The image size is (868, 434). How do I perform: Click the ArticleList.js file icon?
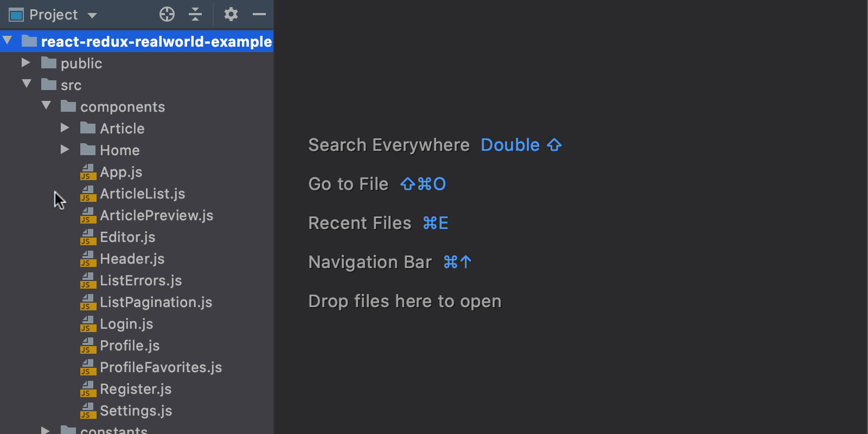[88, 194]
